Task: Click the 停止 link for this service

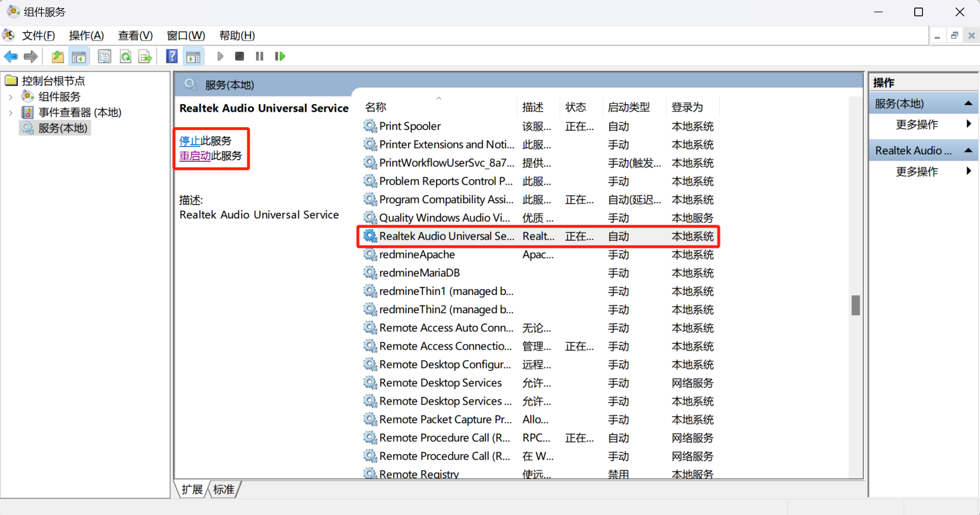Action: tap(189, 141)
